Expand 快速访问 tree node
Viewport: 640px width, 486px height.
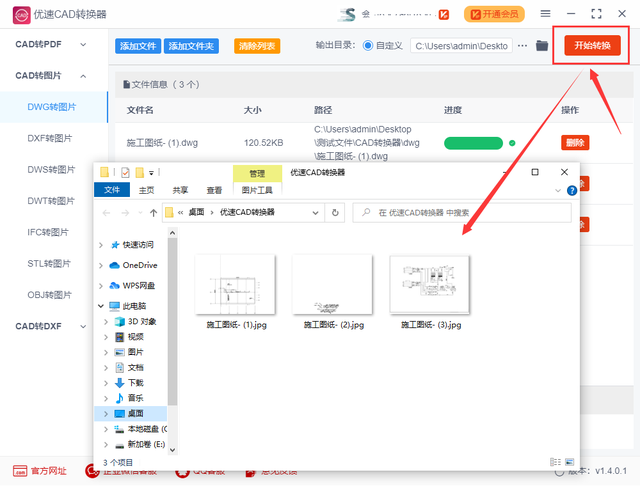click(101, 245)
